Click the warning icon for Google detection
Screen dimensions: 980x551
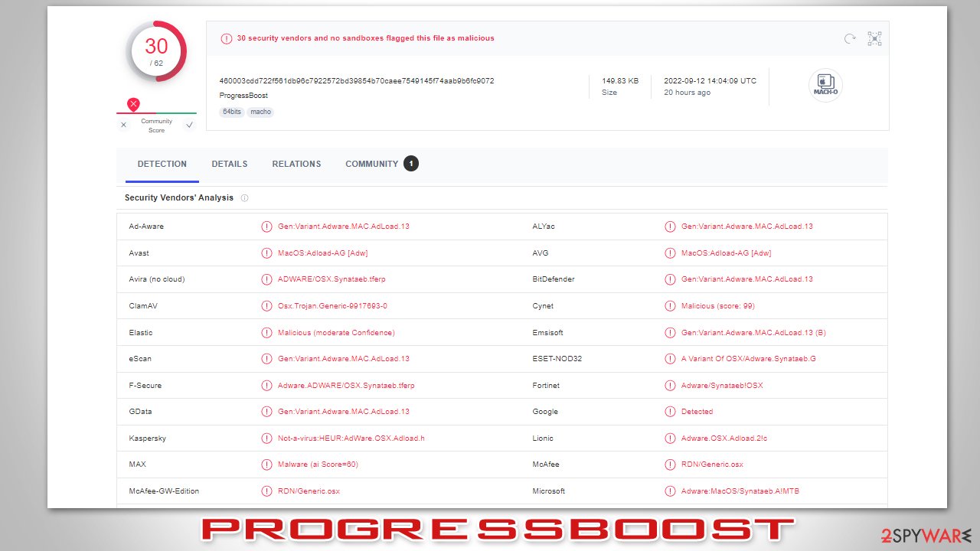[x=670, y=412]
